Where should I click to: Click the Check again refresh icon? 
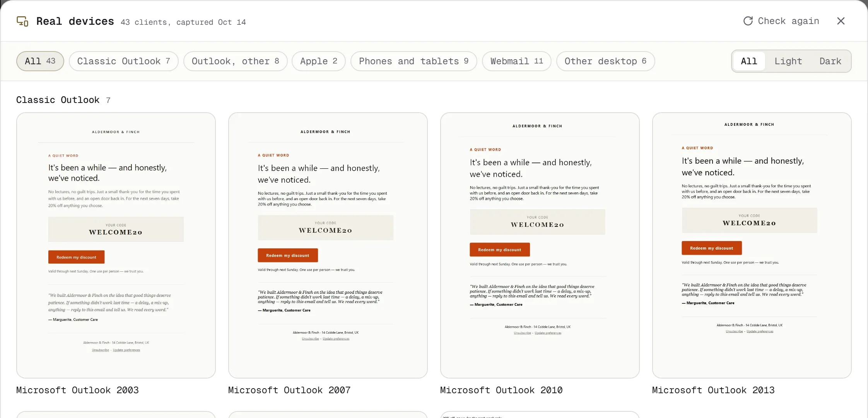[748, 21]
